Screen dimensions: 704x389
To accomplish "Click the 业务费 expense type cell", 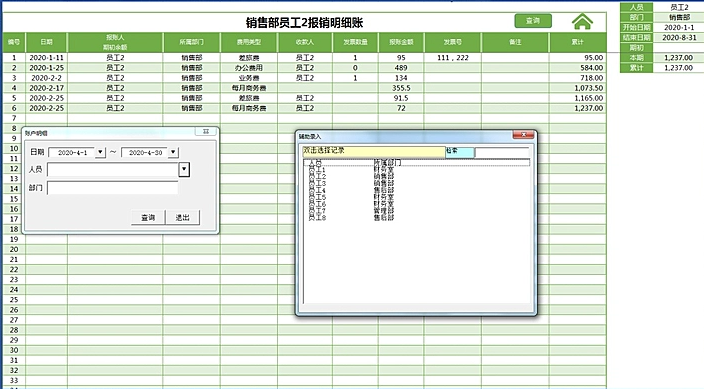I will (x=249, y=78).
